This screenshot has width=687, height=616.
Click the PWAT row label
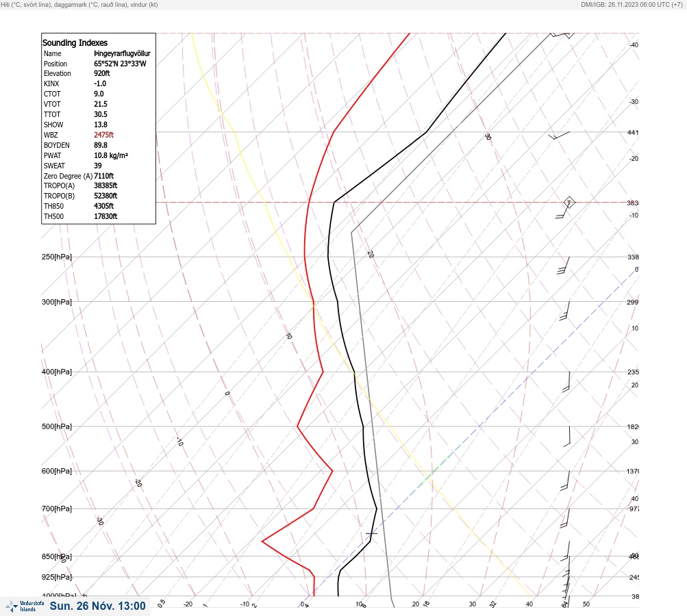[x=53, y=155]
